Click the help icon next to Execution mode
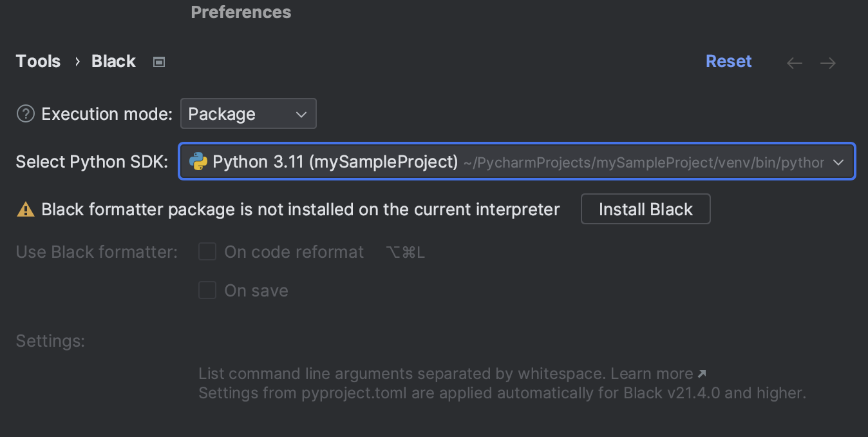The height and width of the screenshot is (437, 868). 24,113
